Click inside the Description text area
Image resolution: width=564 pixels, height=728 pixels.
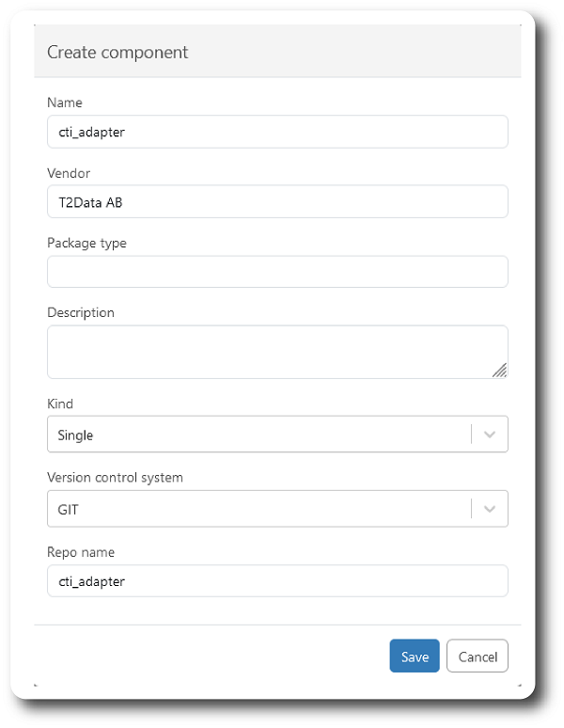pyautogui.click(x=268, y=352)
